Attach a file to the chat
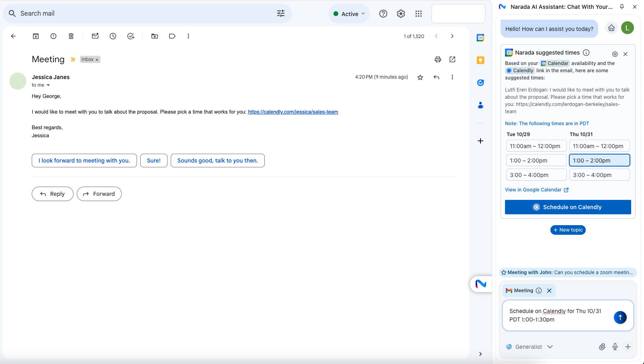 point(602,347)
